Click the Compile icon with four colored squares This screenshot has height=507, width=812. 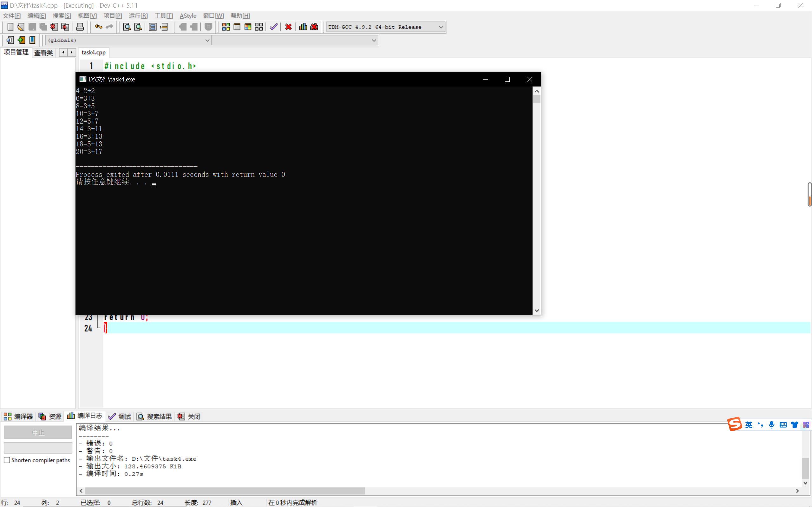[x=226, y=27]
